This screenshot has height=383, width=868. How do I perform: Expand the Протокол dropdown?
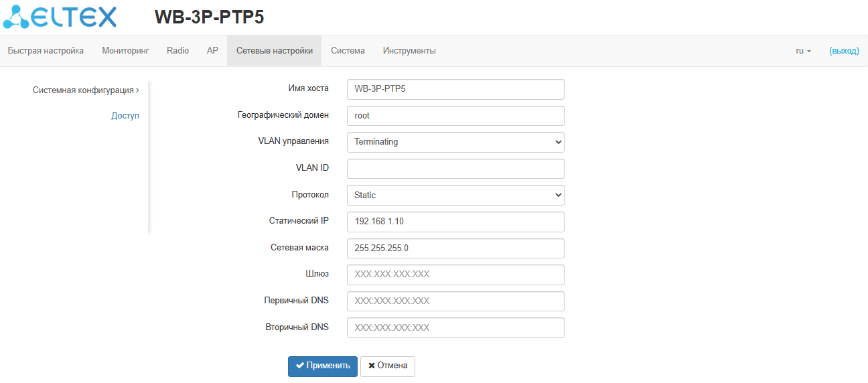pos(455,196)
